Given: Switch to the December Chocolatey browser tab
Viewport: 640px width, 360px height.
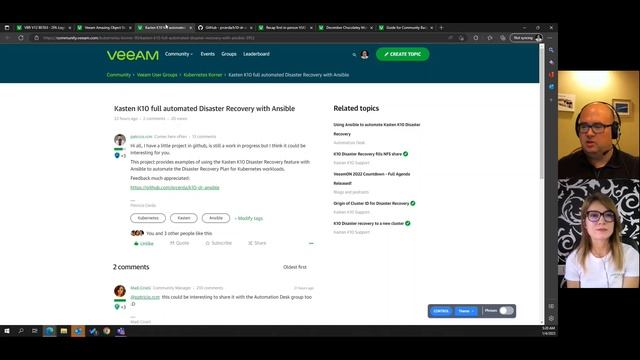Looking at the screenshot, I should tap(346, 27).
